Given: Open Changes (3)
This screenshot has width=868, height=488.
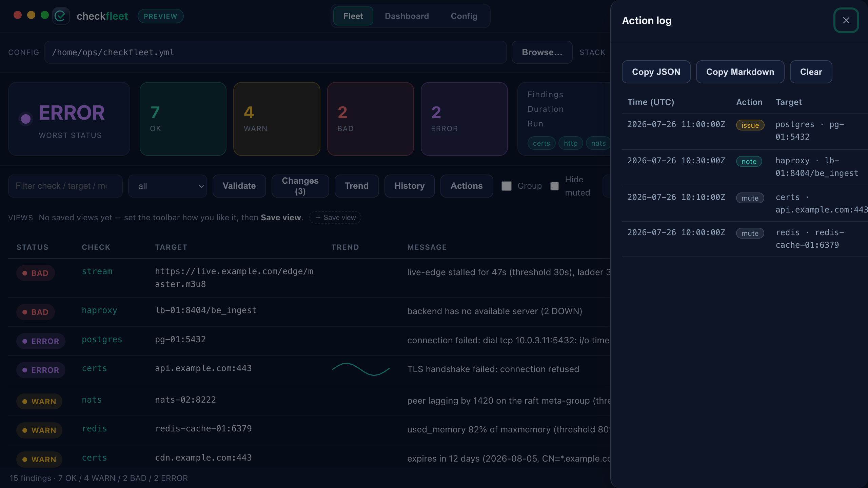Looking at the screenshot, I should [300, 186].
